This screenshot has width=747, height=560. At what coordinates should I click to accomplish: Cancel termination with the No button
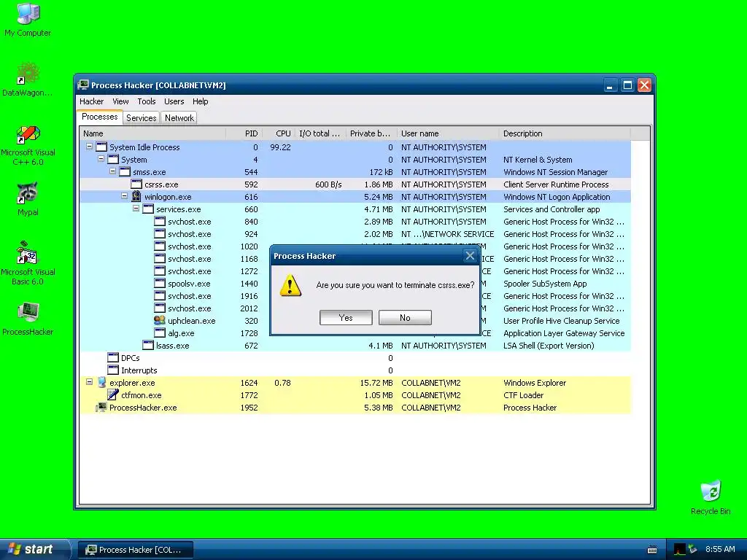(x=405, y=318)
